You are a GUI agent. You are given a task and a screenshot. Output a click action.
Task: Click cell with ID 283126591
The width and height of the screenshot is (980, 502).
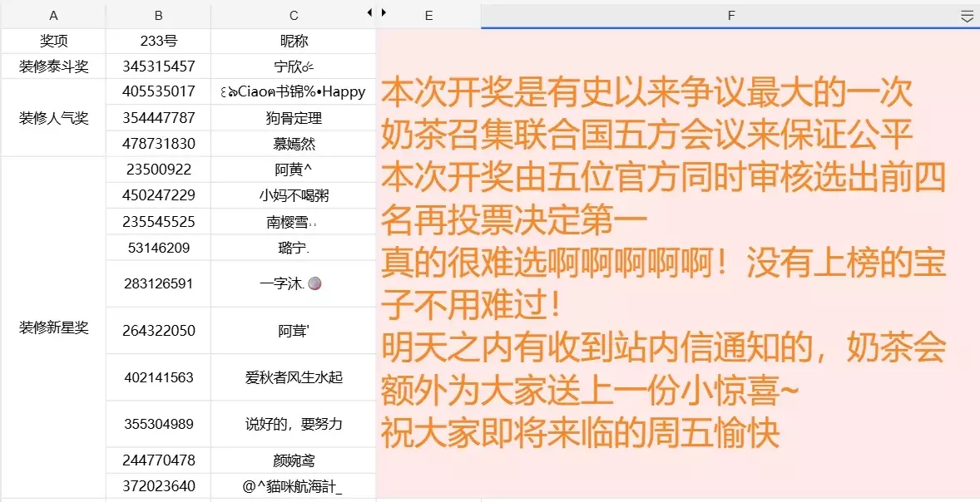coord(158,283)
